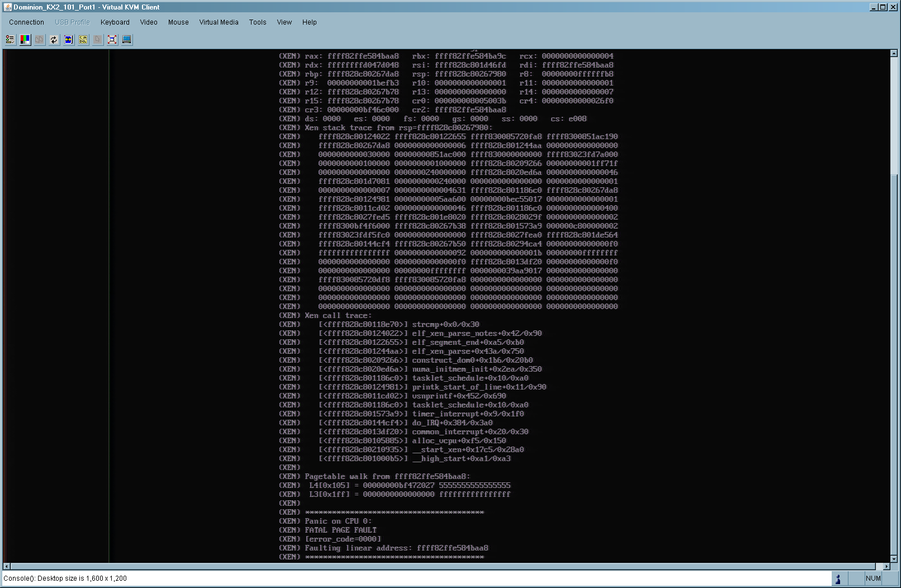This screenshot has width=901, height=588.
Task: Open Connection Properties toolbar icon
Action: point(10,40)
